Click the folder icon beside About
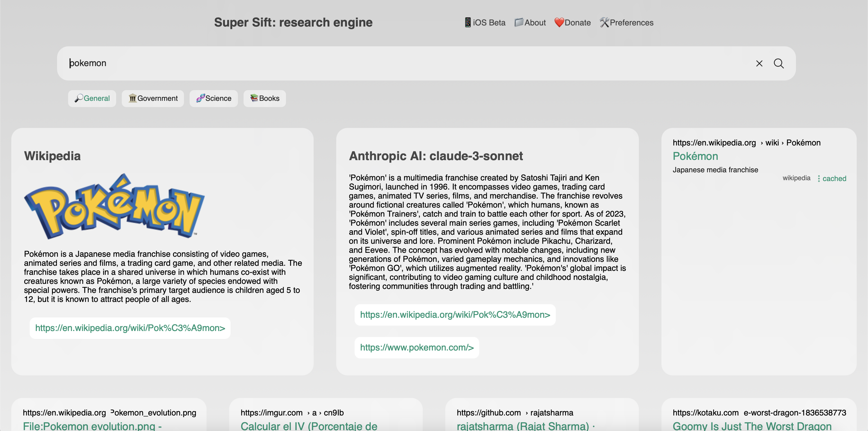 [519, 23]
